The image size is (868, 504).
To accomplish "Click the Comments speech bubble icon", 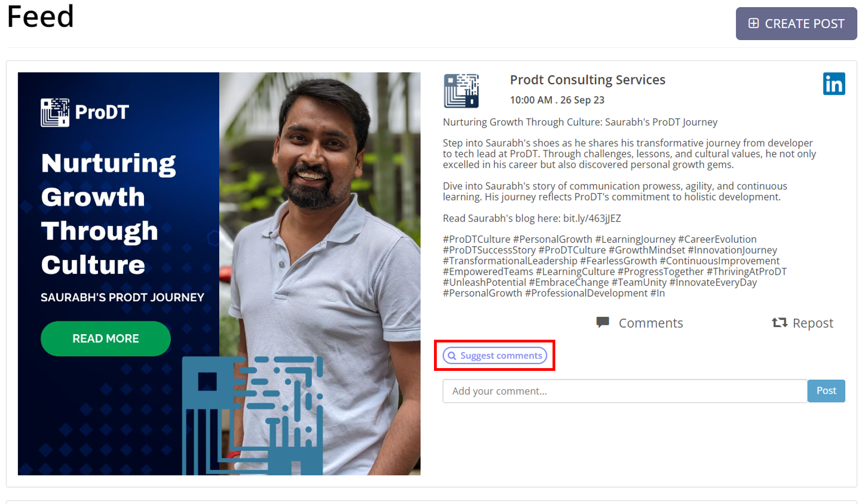I will point(603,322).
